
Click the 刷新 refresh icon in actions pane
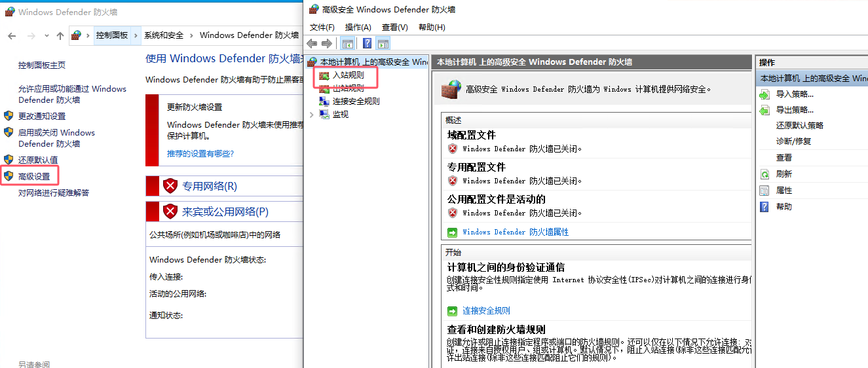click(x=764, y=174)
